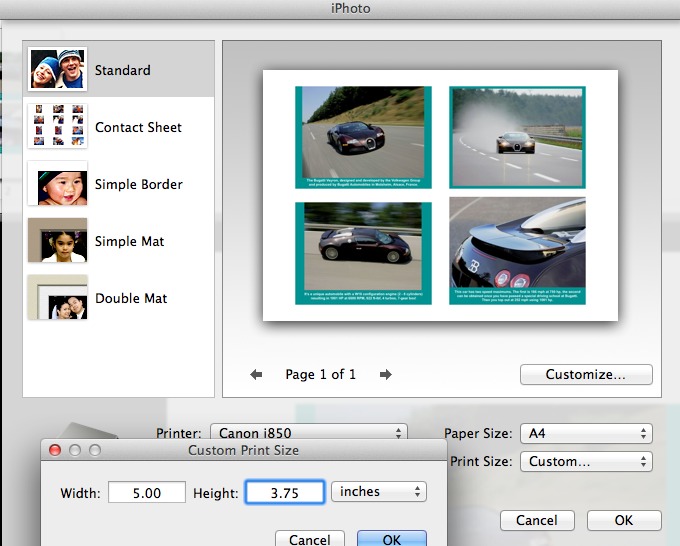The height and width of the screenshot is (546, 680).
Task: Select the Standard print theme icon
Action: [x=57, y=70]
